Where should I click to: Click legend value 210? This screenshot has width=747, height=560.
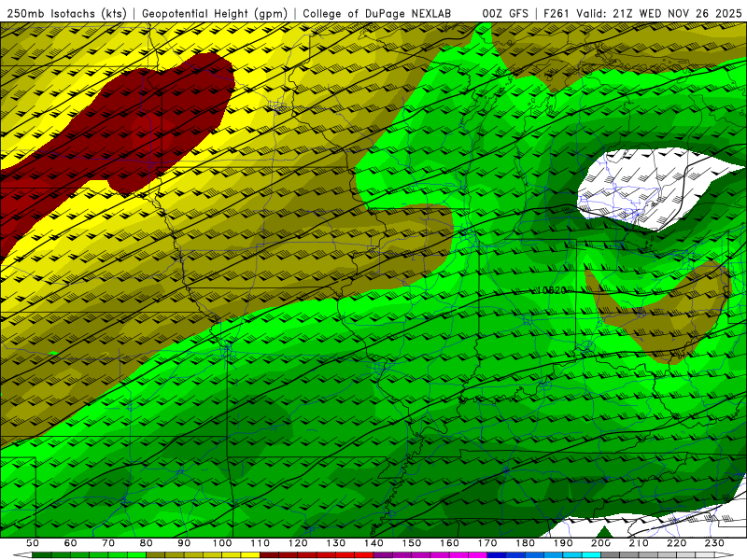(x=639, y=543)
